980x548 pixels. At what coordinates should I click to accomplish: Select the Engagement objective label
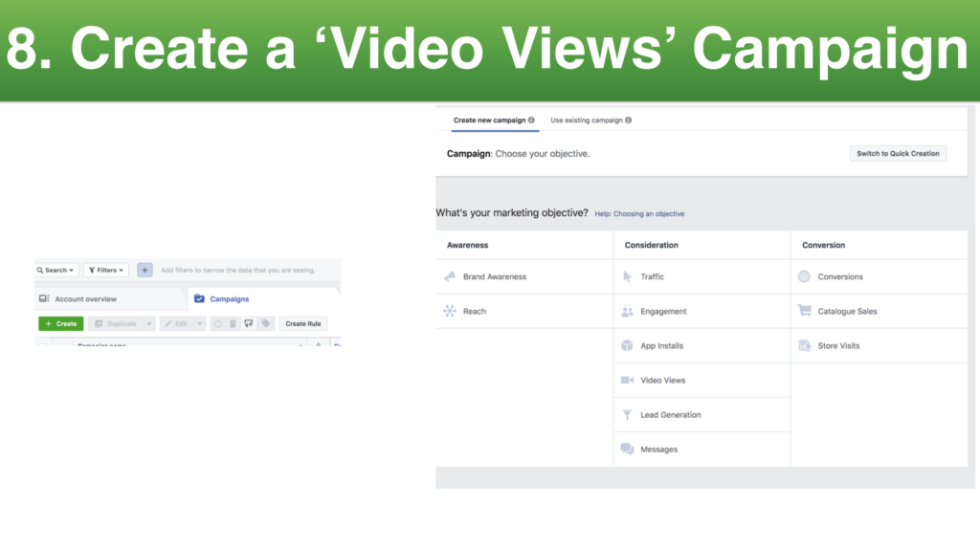click(x=663, y=311)
